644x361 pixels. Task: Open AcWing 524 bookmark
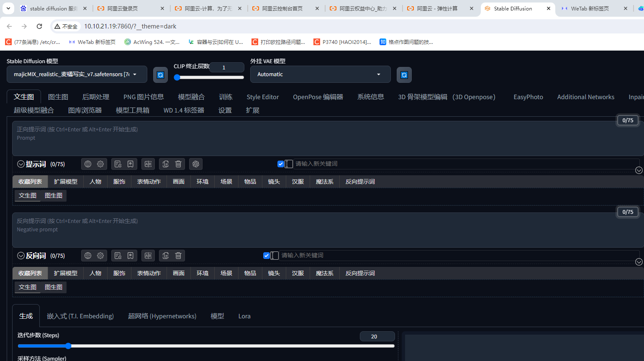[x=152, y=42]
